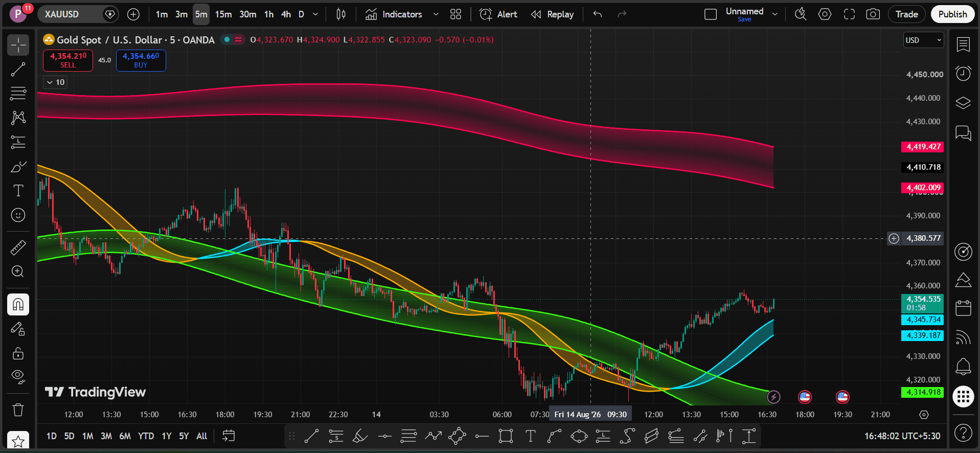980x453 pixels.
Task: Click the Publish button
Action: [952, 14]
